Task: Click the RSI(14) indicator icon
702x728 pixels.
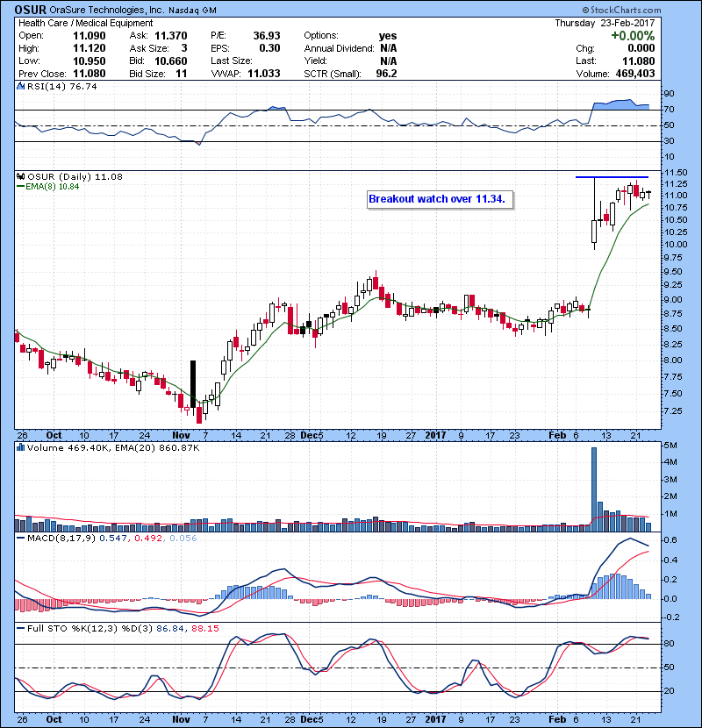Action: 20,86
